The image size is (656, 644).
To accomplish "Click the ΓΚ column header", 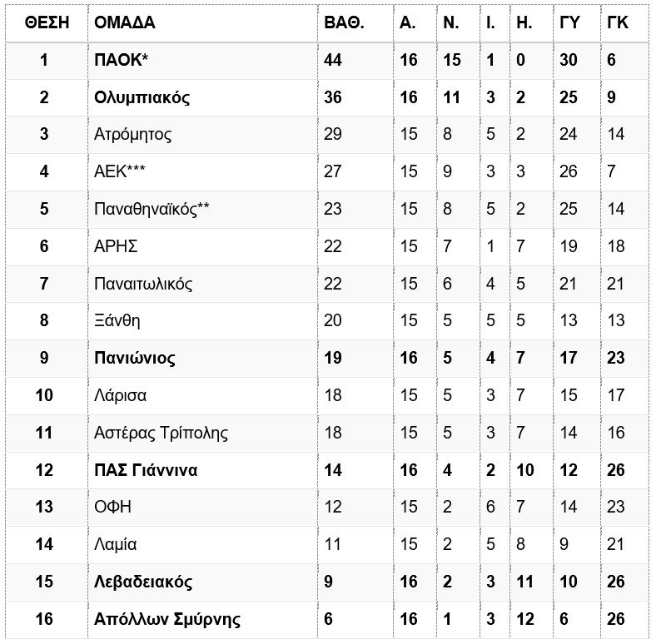I will pyautogui.click(x=618, y=22).
